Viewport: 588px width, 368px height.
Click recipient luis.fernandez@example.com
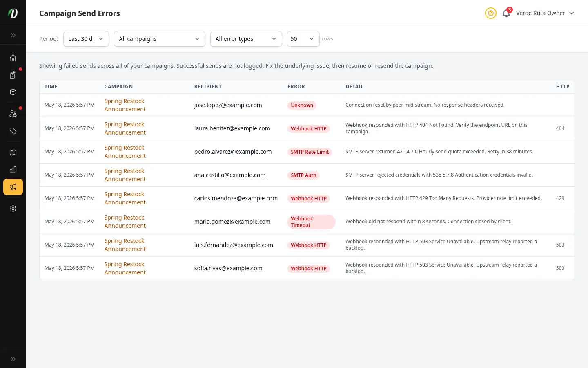click(234, 245)
